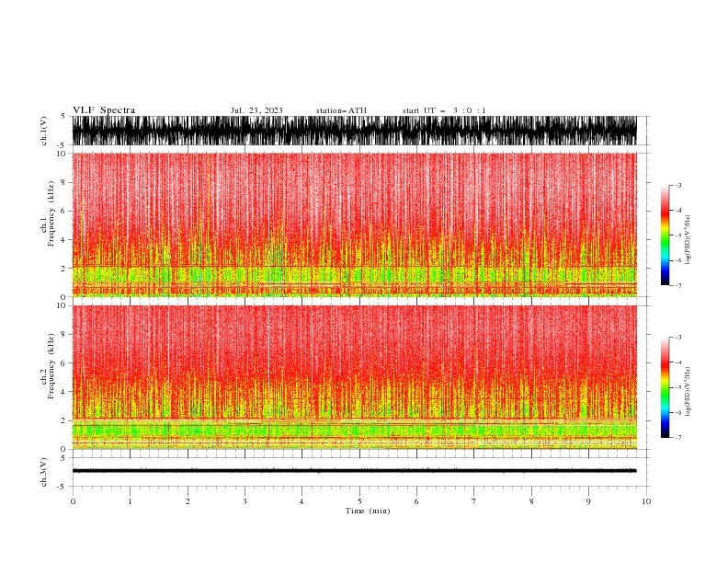Click time axis tick label '5'
This screenshot has height=563, width=728.
coord(359,501)
